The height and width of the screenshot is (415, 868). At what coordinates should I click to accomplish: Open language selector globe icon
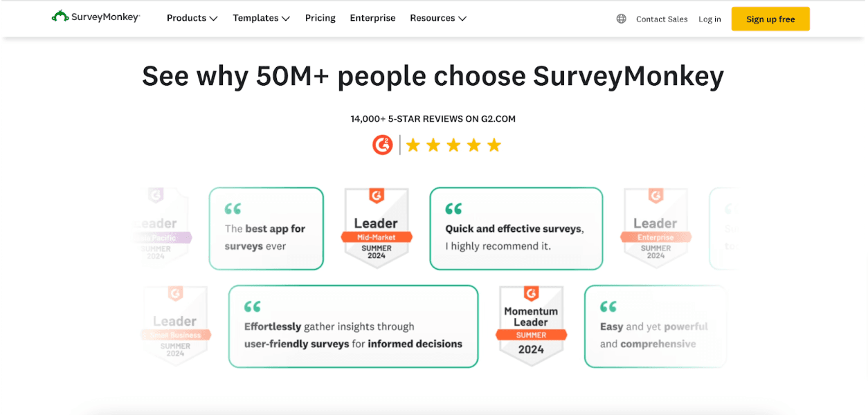(621, 19)
